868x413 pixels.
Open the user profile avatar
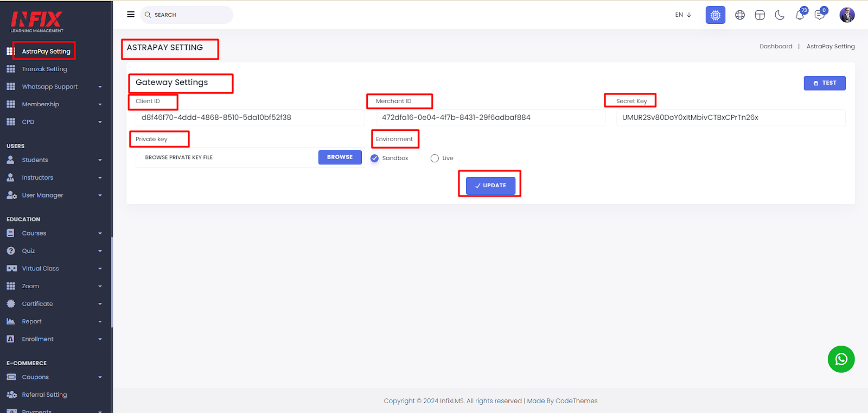(847, 15)
